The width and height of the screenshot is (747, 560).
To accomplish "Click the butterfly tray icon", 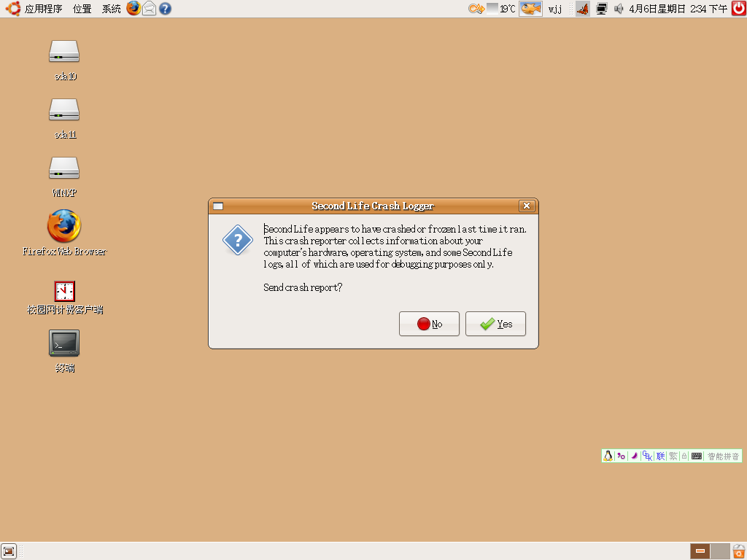I will 583,9.
